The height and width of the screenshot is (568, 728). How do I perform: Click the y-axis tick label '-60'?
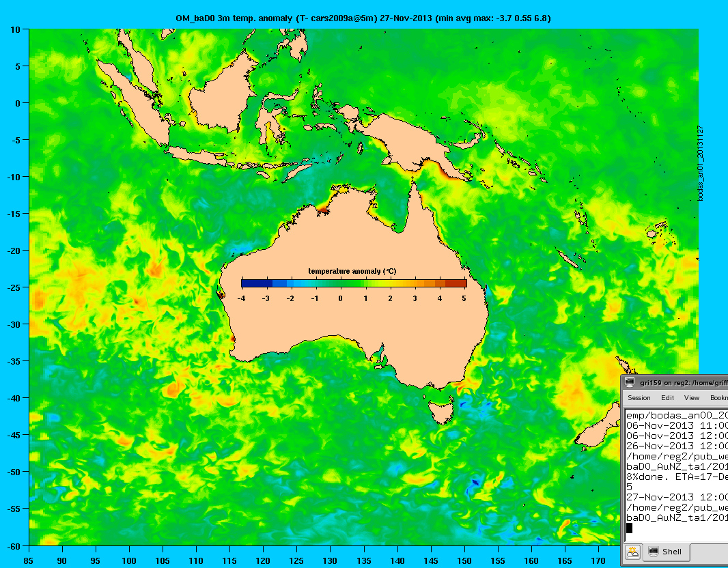click(x=14, y=546)
